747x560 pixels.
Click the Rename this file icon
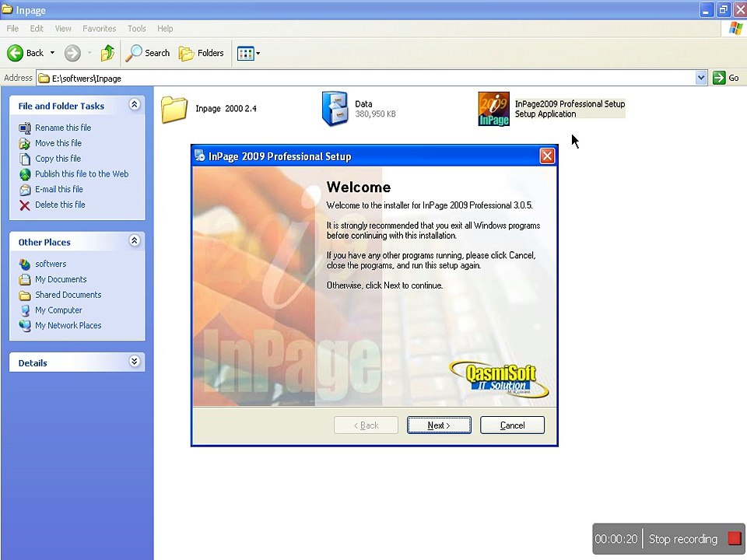tap(25, 128)
